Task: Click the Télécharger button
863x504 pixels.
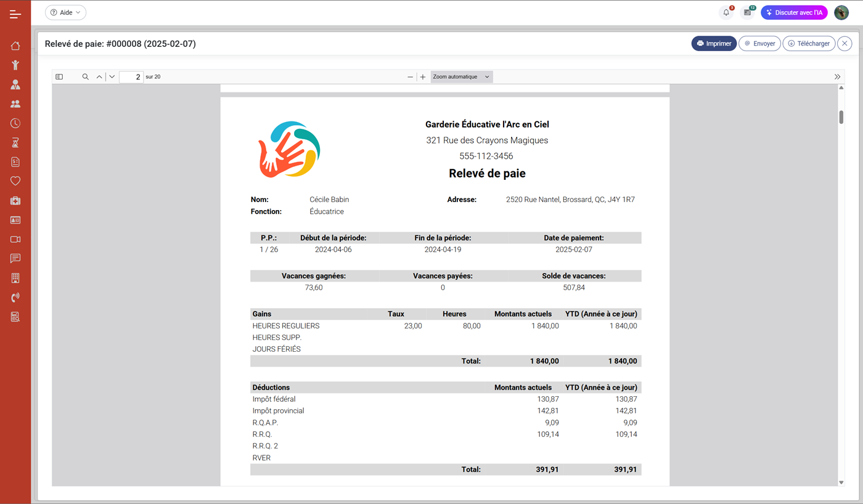Action: point(809,44)
